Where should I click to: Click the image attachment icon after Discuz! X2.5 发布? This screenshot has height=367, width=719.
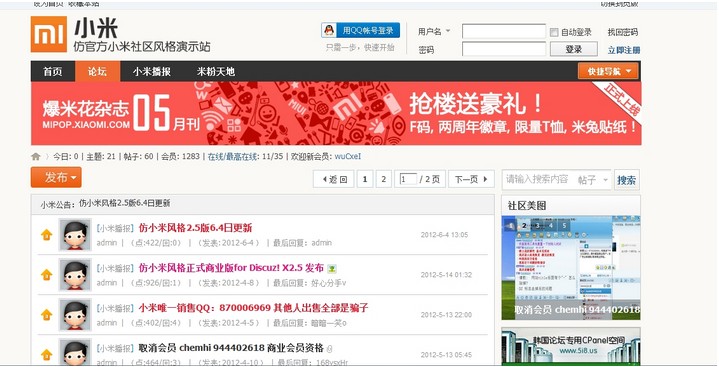pos(332,269)
